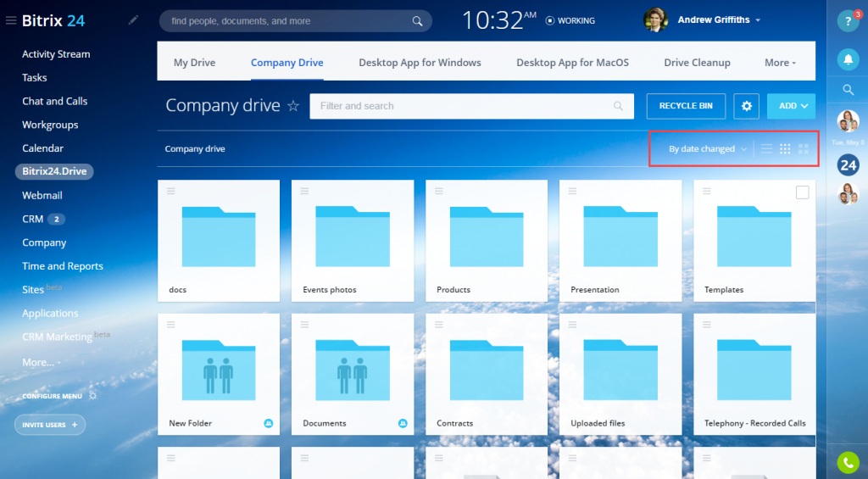Switch to large tile view icon
868x479 pixels.
804,148
